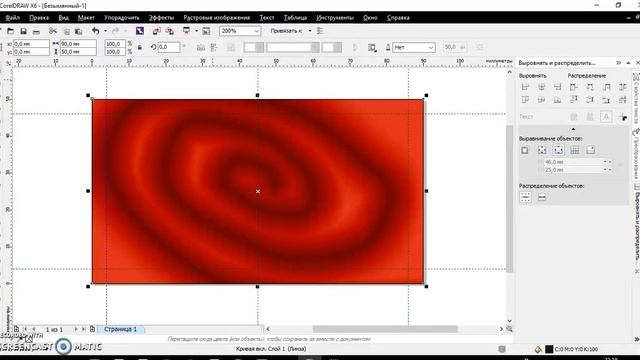Open snap options icon next to Привязать к

(x=320, y=31)
